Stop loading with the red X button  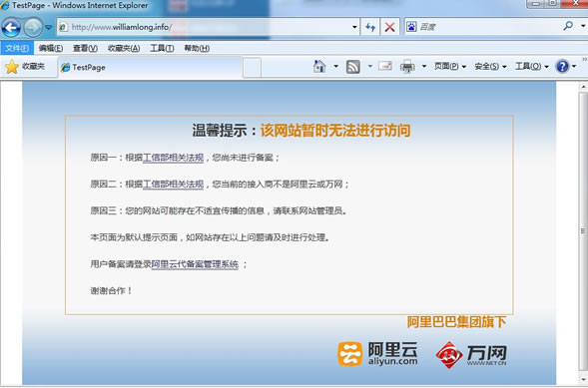click(389, 27)
